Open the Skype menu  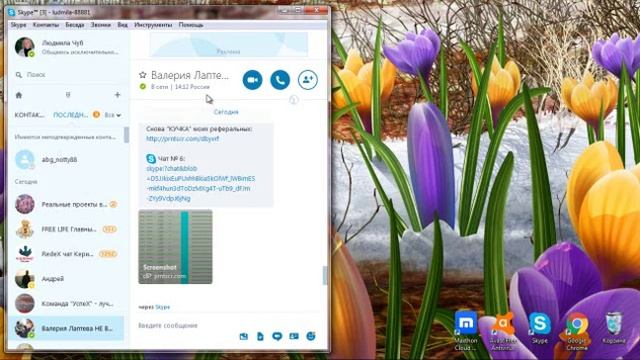[x=18, y=25]
